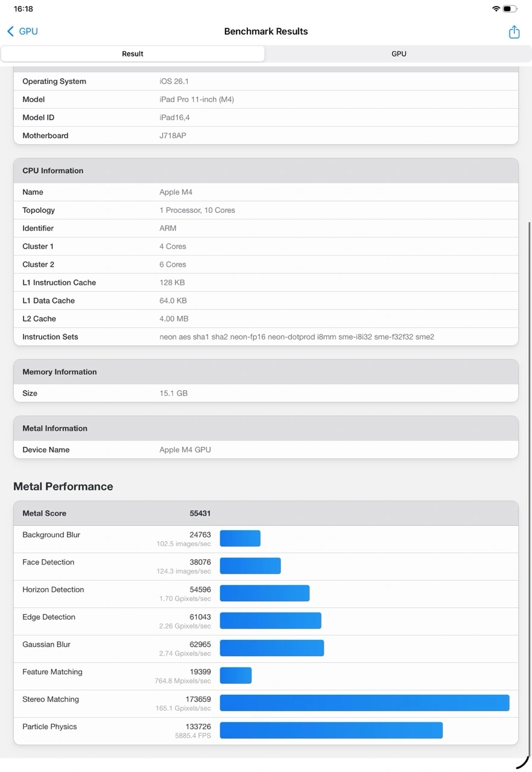Tap the share icon in top right

[513, 32]
